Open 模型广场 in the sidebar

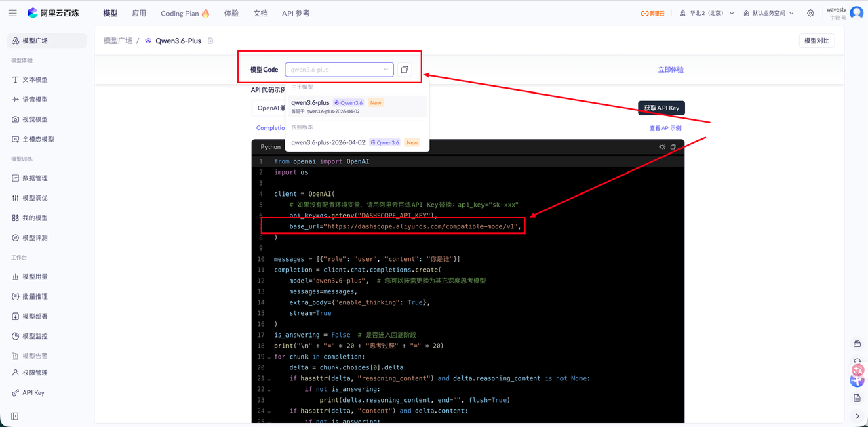[47, 41]
